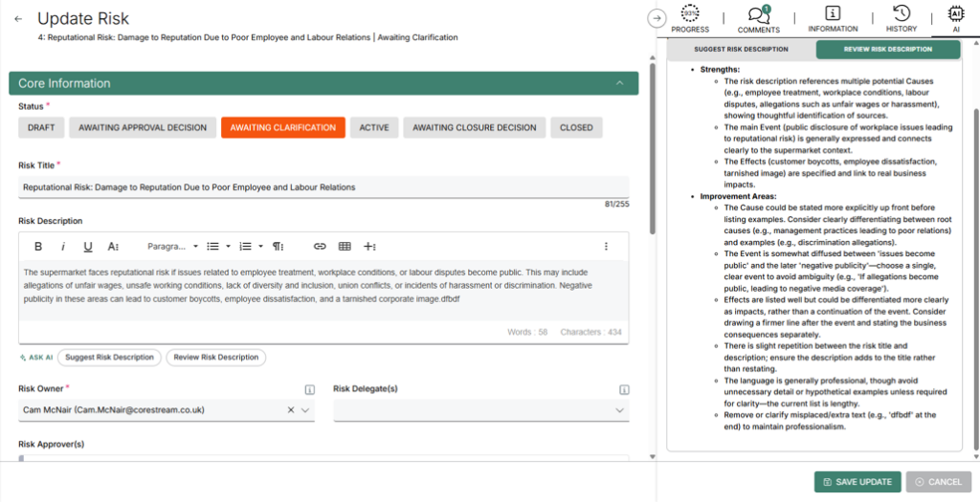Insert a bulleted list
Screen dimensions: 980x502
coord(212,247)
